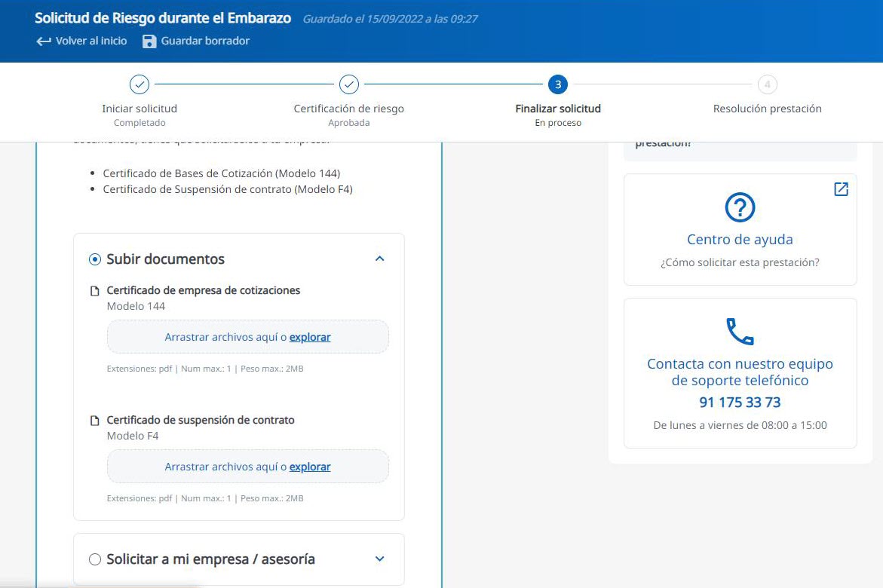
Task: Click explorar link for Modelo 144 upload
Action: click(310, 337)
